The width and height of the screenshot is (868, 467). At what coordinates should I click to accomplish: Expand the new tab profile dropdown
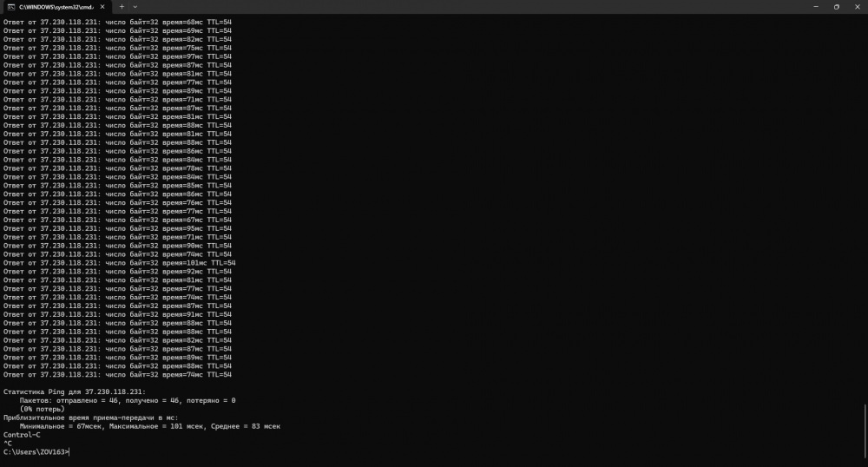click(135, 7)
